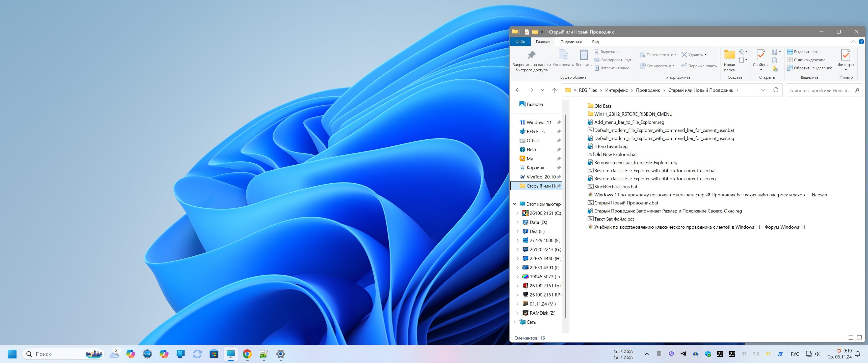This screenshot has height=363, width=868.
Task: Click Выделить все
Action: 803,52
